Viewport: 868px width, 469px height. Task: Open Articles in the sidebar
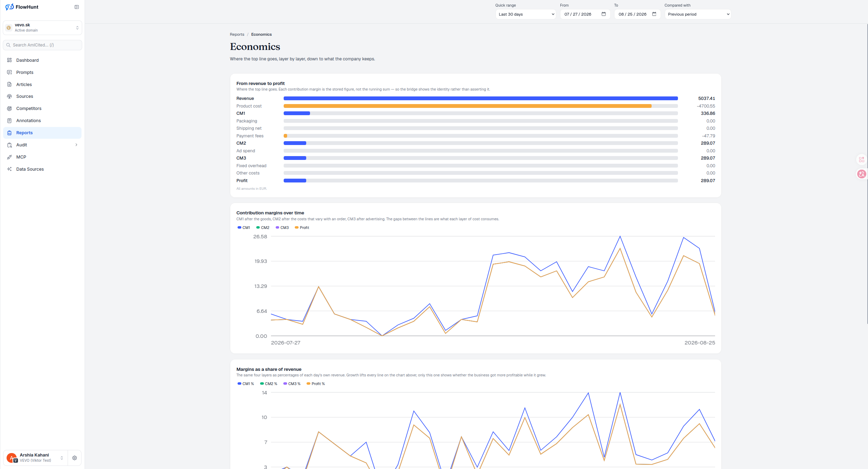point(42,85)
